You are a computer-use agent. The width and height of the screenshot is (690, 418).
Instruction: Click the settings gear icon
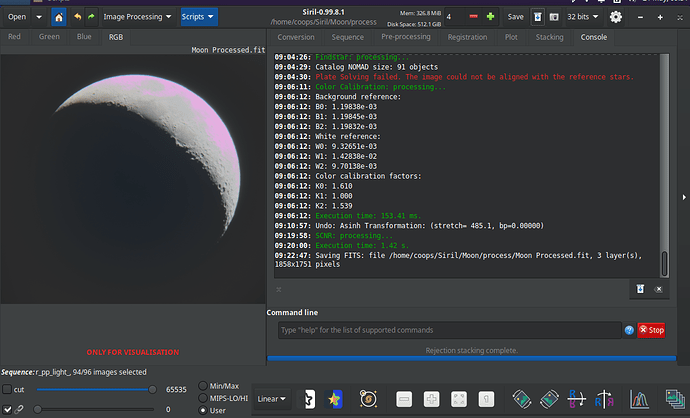pos(616,17)
